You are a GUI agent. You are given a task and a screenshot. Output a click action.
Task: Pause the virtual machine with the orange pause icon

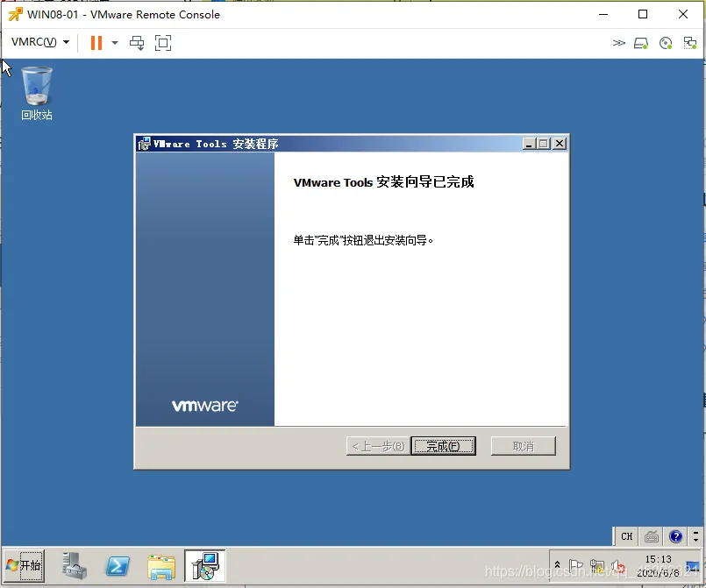click(x=96, y=43)
